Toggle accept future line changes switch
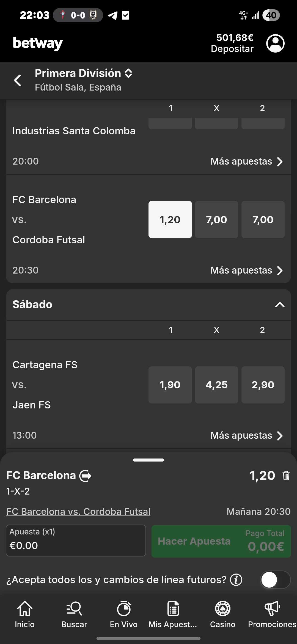Screen dimensions: 297x644 (x=275, y=580)
